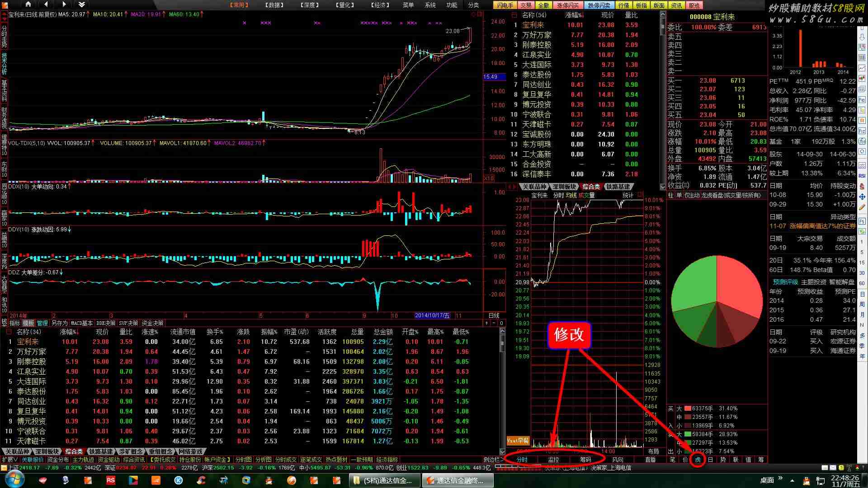Image resolution: width=868 pixels, height=488 pixels.
Task: Select the 分时 panel tab
Action: tap(522, 460)
